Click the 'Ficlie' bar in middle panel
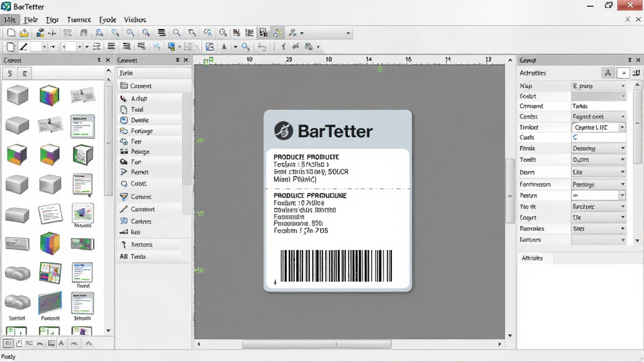 tap(154, 73)
